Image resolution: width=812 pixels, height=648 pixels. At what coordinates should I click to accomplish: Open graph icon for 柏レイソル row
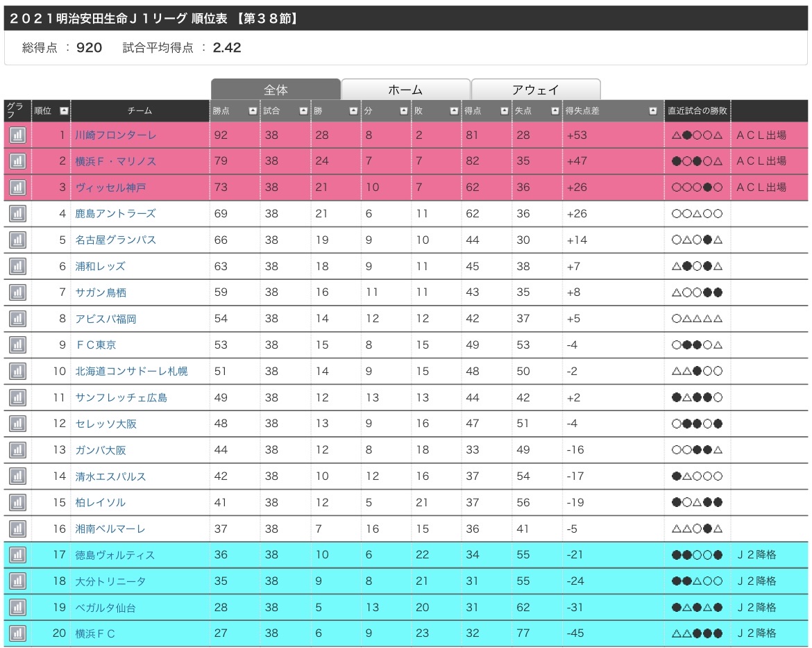click(x=17, y=502)
